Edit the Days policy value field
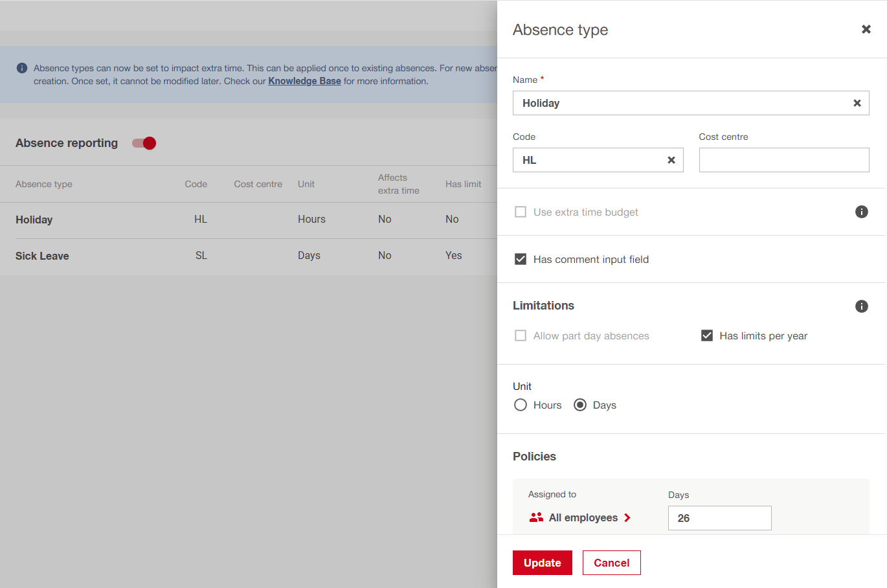 [x=719, y=518]
